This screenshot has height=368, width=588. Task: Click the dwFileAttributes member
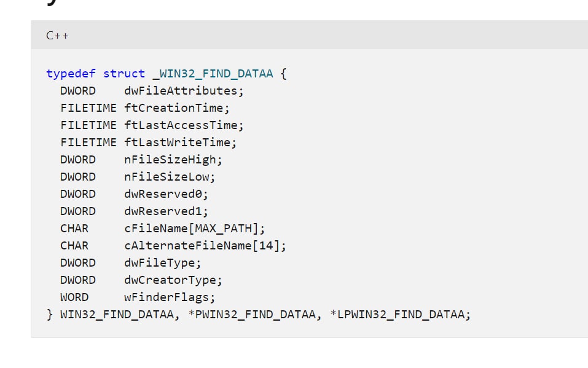tap(183, 91)
